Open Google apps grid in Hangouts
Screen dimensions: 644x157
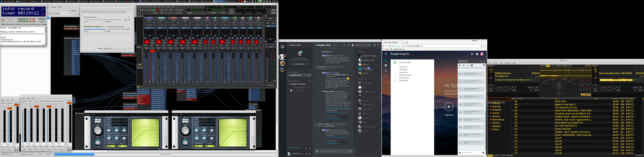(x=472, y=54)
